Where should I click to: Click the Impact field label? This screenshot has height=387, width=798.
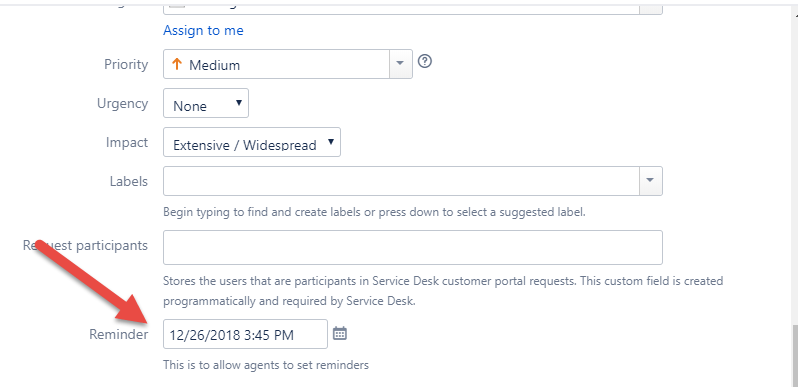click(127, 142)
